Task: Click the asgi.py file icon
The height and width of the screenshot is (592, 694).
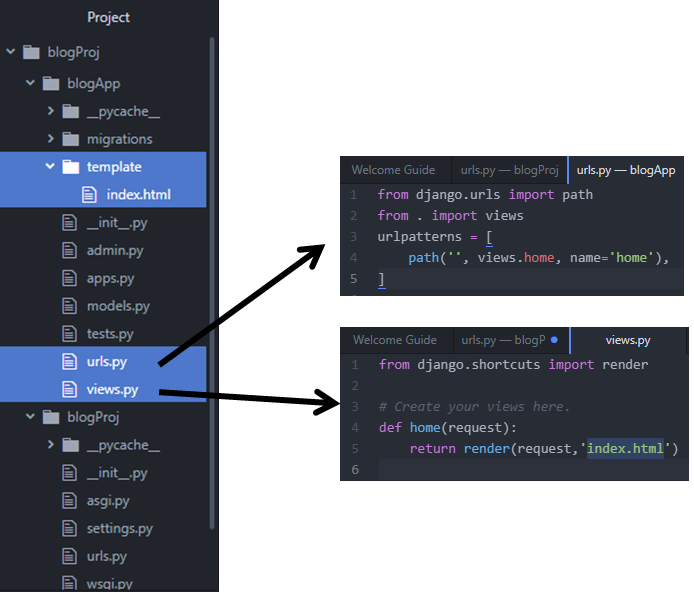Action: click(70, 500)
